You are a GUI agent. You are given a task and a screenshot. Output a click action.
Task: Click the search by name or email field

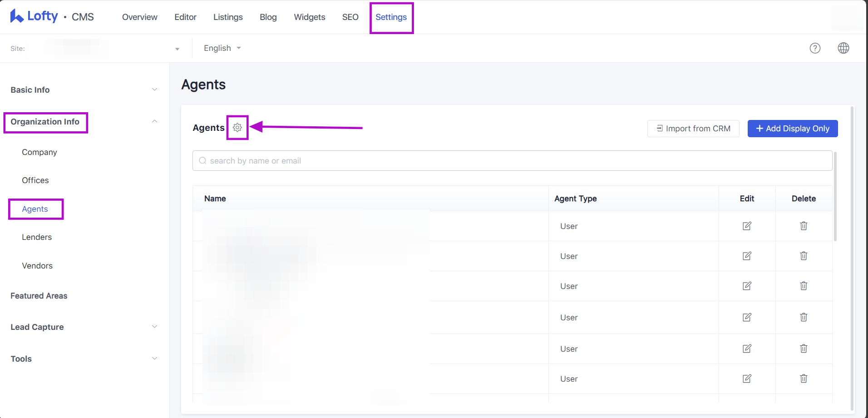coord(512,161)
